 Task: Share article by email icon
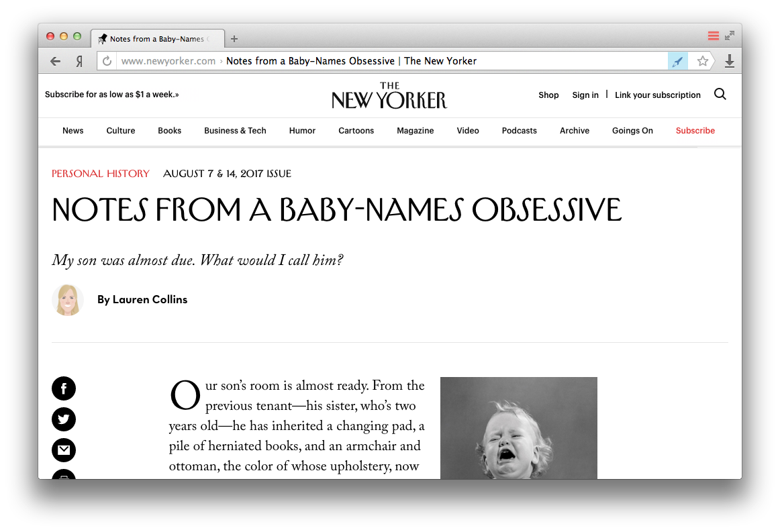coord(64,450)
